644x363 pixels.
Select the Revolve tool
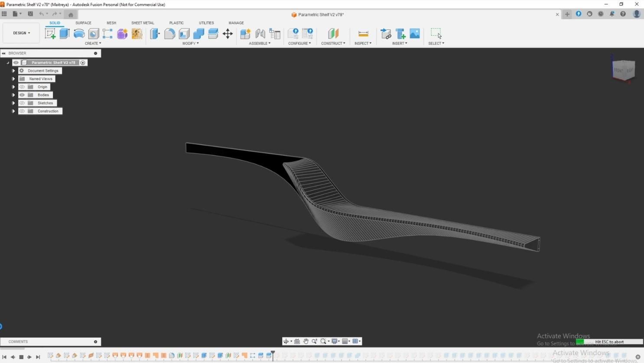79,34
